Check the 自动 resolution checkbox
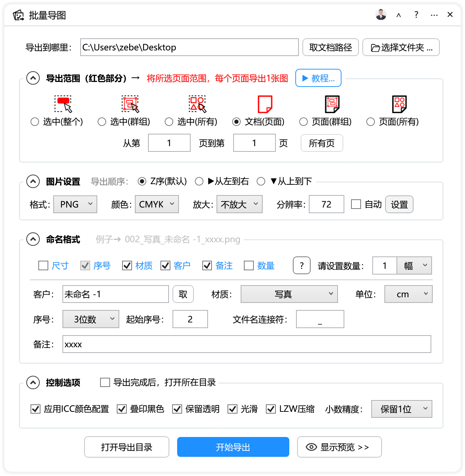Screen dimensions: 465x476 coord(356,204)
